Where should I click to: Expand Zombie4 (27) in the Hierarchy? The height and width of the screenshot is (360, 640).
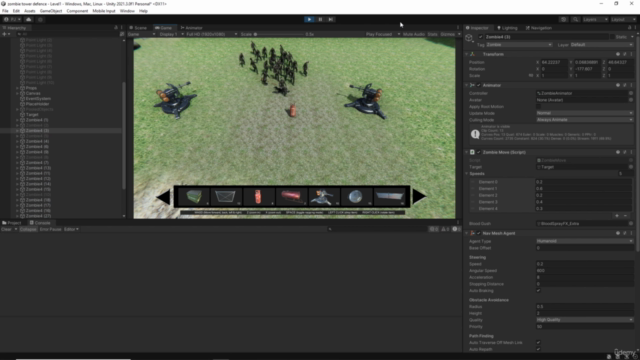pyautogui.click(x=17, y=216)
